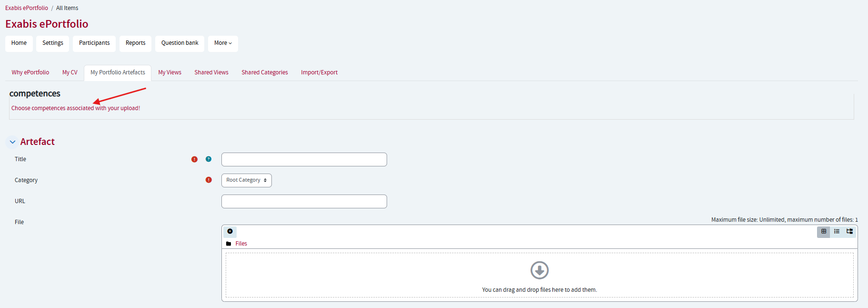Click the file drag-and-drop area text

click(539, 290)
